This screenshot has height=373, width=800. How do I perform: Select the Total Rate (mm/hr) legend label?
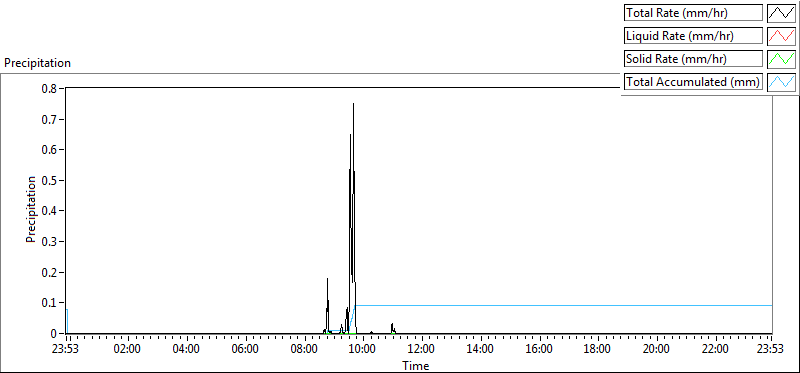pos(693,13)
